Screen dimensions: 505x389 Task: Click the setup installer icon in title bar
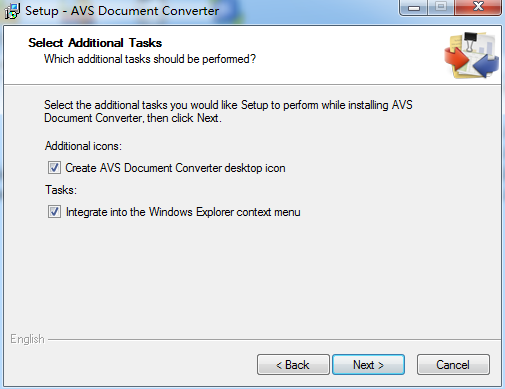(12, 11)
